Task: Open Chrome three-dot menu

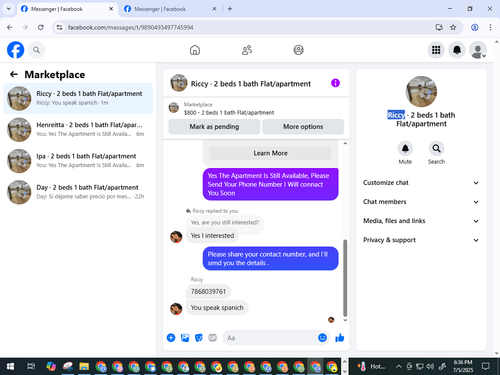Action: [490, 27]
